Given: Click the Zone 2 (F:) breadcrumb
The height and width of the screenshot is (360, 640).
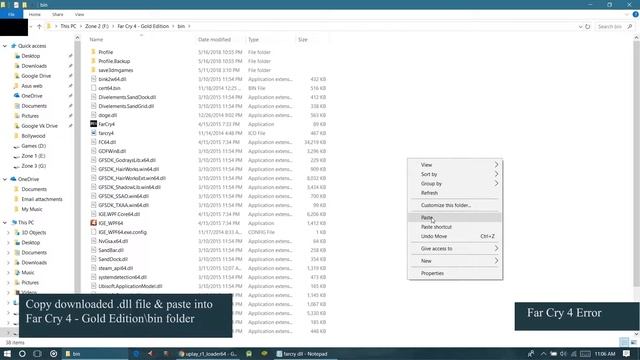Looking at the screenshot, I should tap(97, 26).
